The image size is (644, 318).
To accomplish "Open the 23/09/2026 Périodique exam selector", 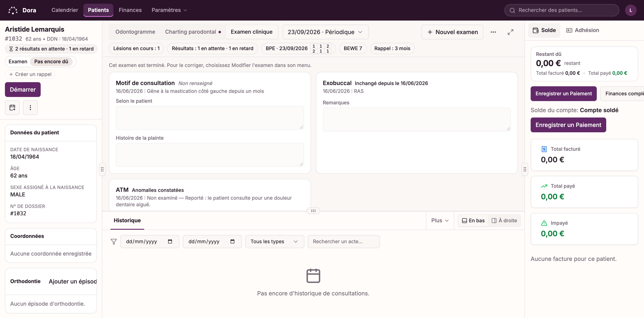I will [x=325, y=32].
